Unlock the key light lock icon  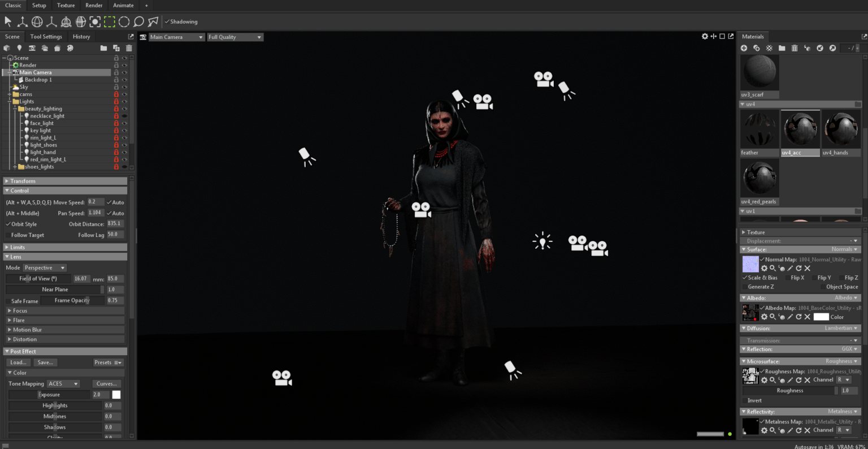pyautogui.click(x=116, y=131)
